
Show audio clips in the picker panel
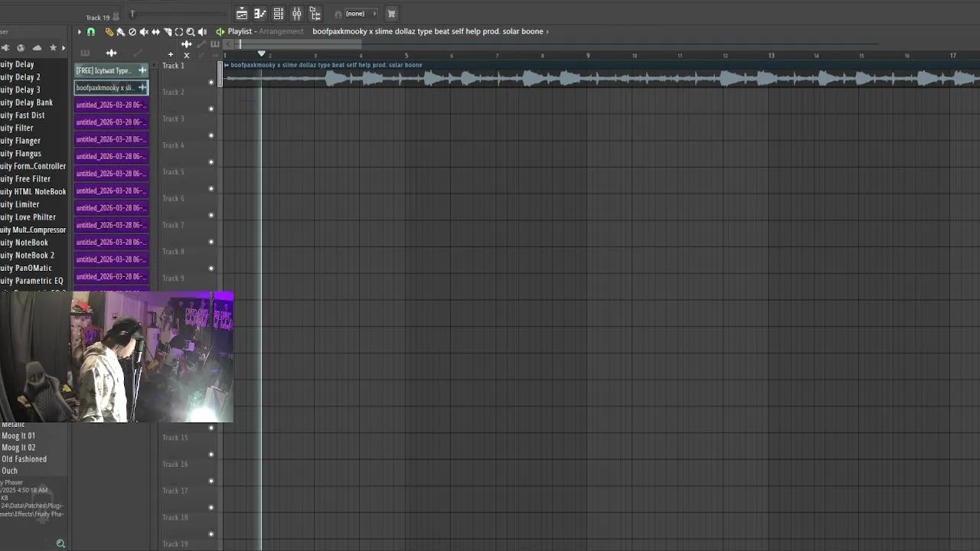click(x=111, y=53)
